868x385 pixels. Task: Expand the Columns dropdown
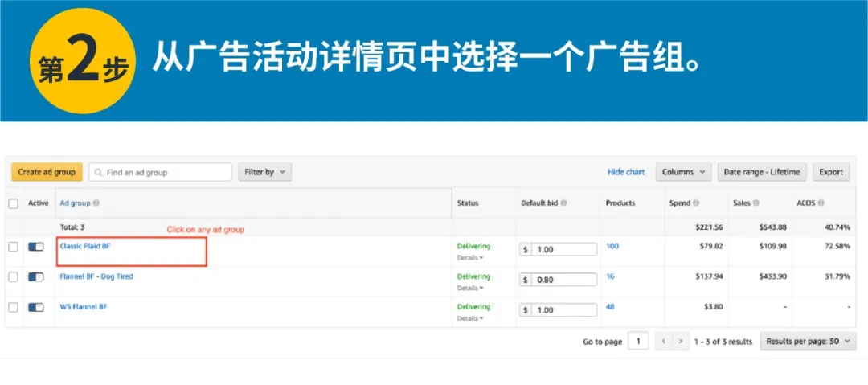point(683,172)
